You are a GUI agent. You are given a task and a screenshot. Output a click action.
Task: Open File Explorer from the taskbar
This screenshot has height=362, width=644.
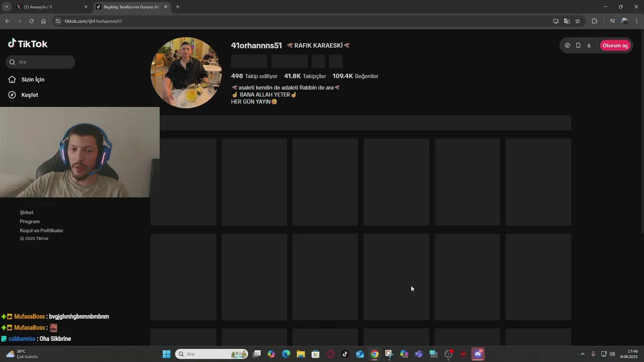point(301,354)
